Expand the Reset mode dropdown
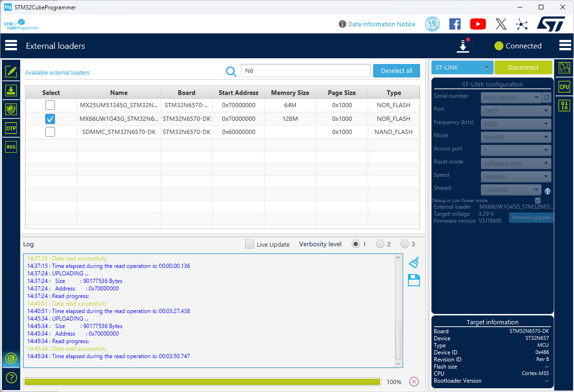Viewport: 574px width, 392px height. click(516, 164)
